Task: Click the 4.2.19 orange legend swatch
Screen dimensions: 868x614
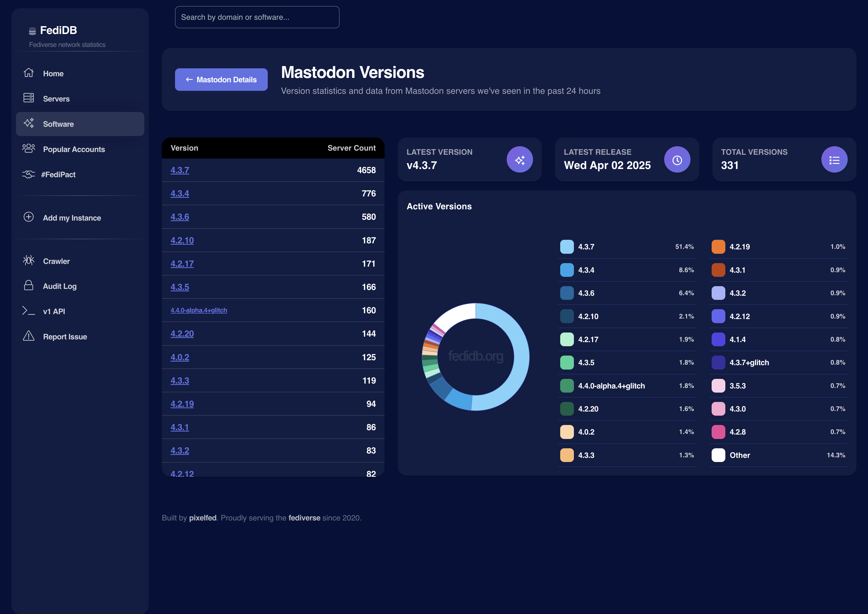Action: coord(718,247)
